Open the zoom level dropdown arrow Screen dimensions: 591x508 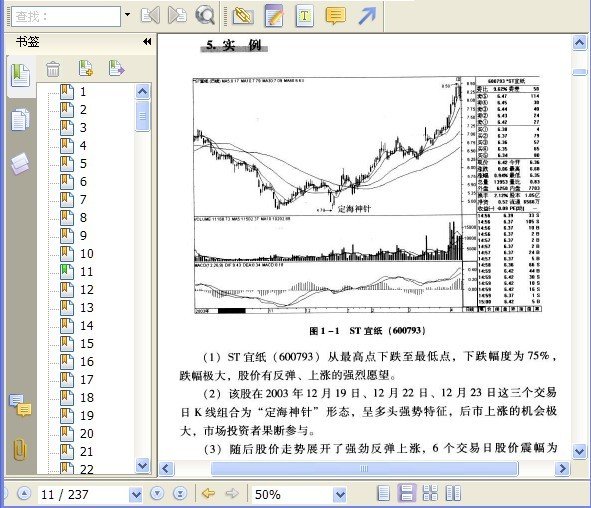coord(340,494)
